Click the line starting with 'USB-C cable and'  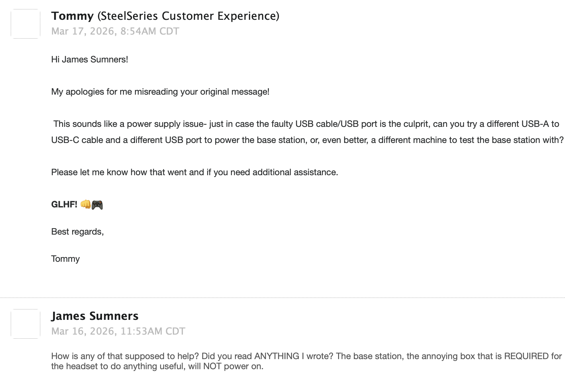coord(307,140)
